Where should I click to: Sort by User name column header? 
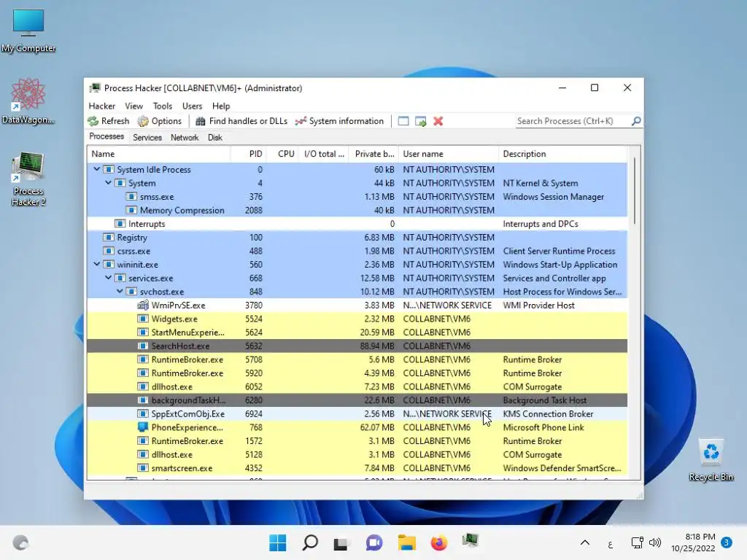[449, 154]
